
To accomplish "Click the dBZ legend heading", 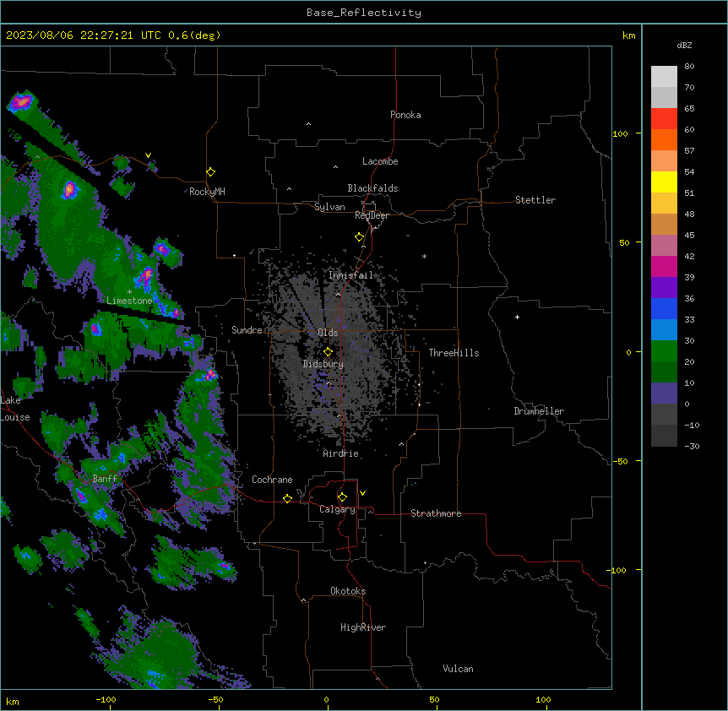I will pyautogui.click(x=684, y=45).
